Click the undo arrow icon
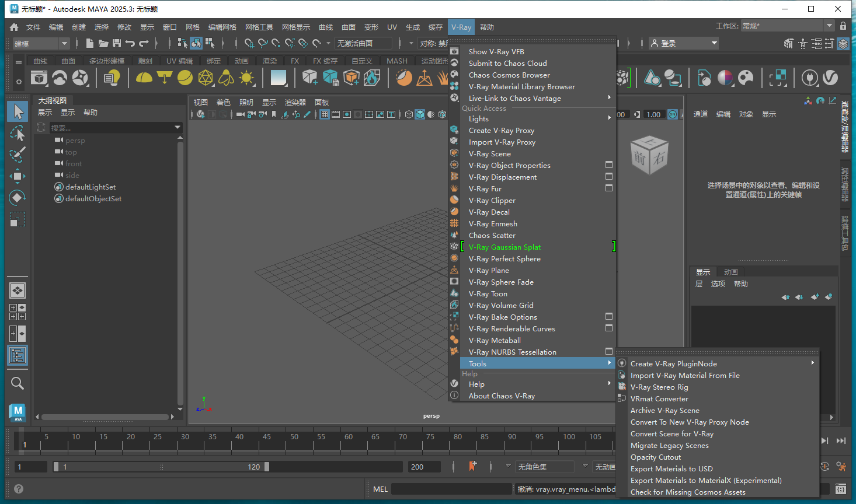This screenshot has width=856, height=504. click(130, 43)
